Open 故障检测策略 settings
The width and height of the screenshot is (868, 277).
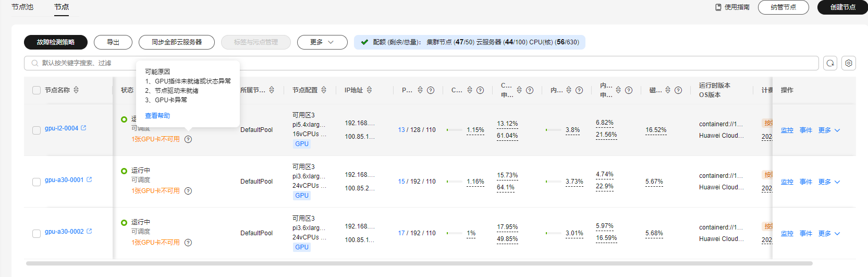(56, 42)
